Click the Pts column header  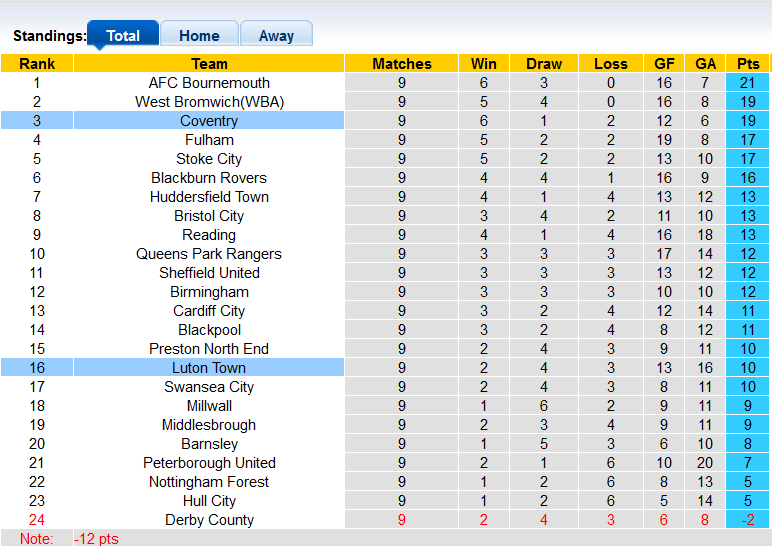pyautogui.click(x=748, y=64)
